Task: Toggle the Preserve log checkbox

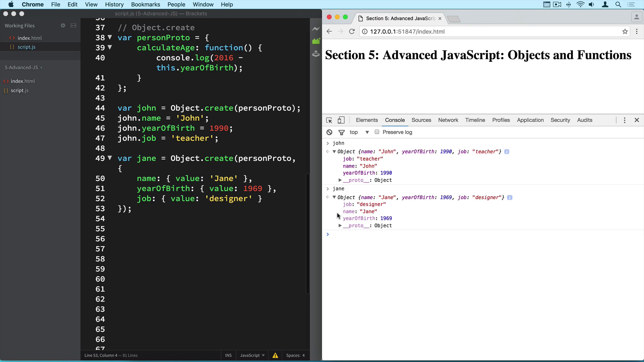Action: tap(377, 132)
